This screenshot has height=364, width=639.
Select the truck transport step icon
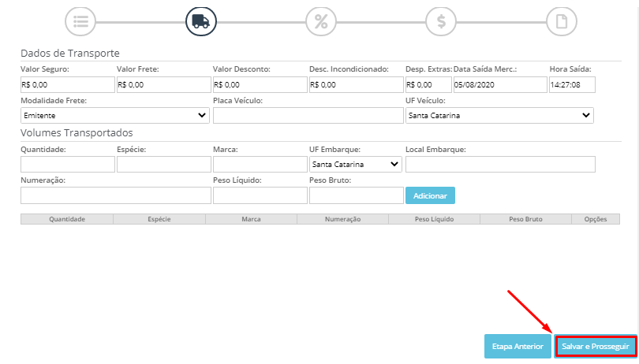click(201, 21)
